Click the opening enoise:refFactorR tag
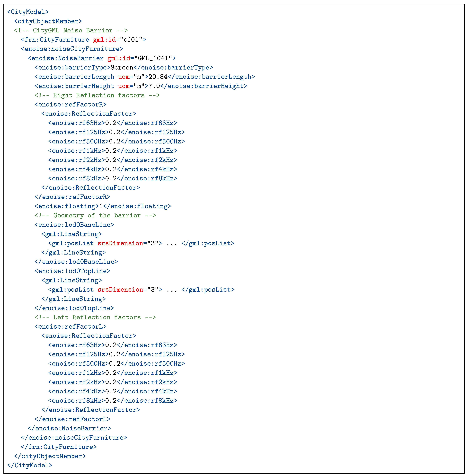Image resolution: width=469 pixels, height=476 pixels. 71,104
